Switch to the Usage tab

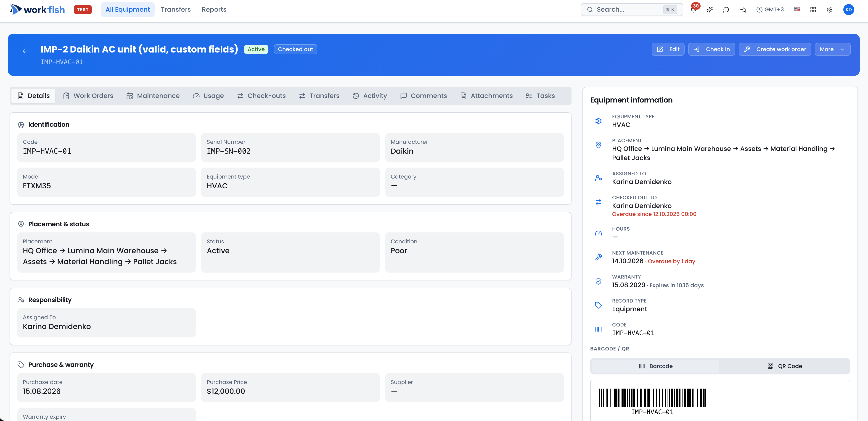pyautogui.click(x=208, y=96)
